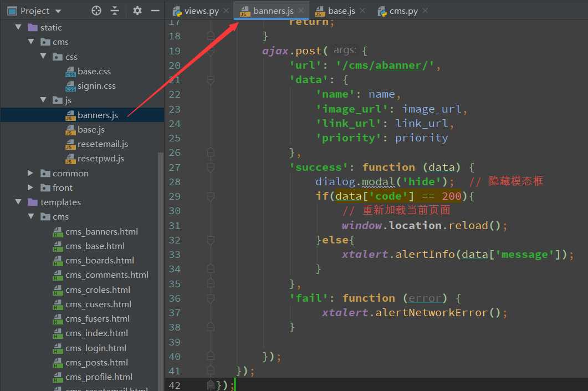Select signin.css file in the tree
Screen dimensions: 588x391
(96, 85)
